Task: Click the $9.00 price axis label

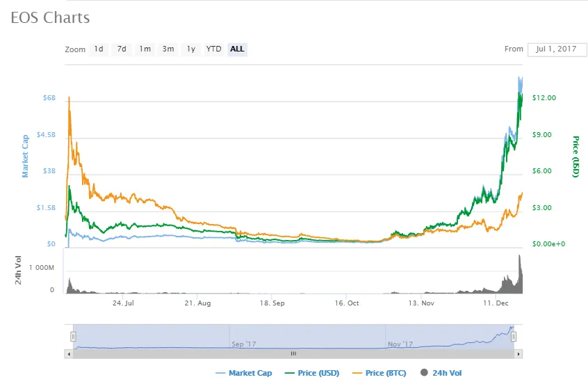Action: [x=542, y=135]
